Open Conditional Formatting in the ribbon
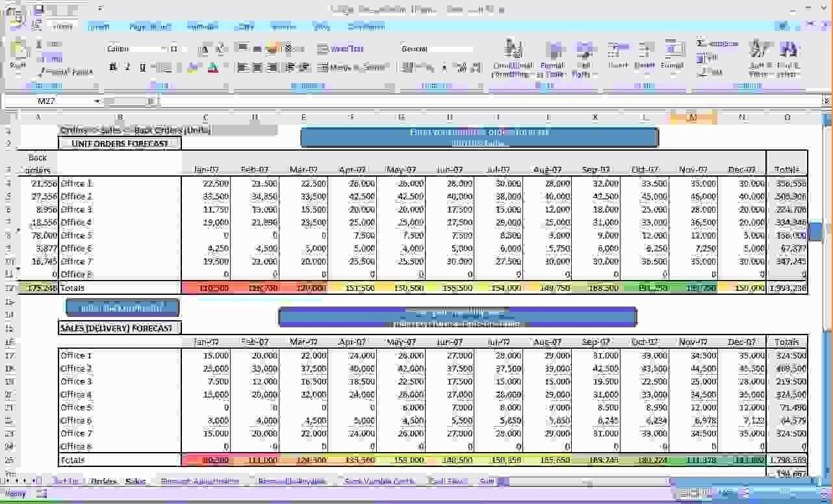This screenshot has height=504, width=833. [513, 57]
